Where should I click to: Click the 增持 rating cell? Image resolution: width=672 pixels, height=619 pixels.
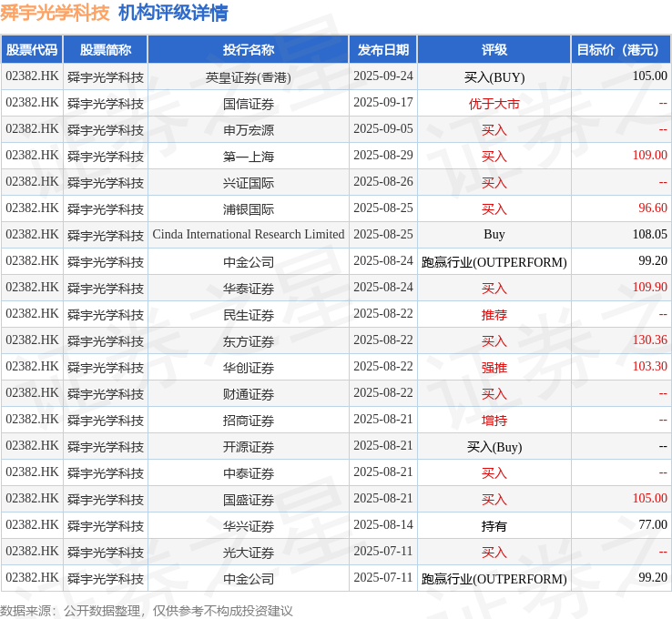click(494, 421)
